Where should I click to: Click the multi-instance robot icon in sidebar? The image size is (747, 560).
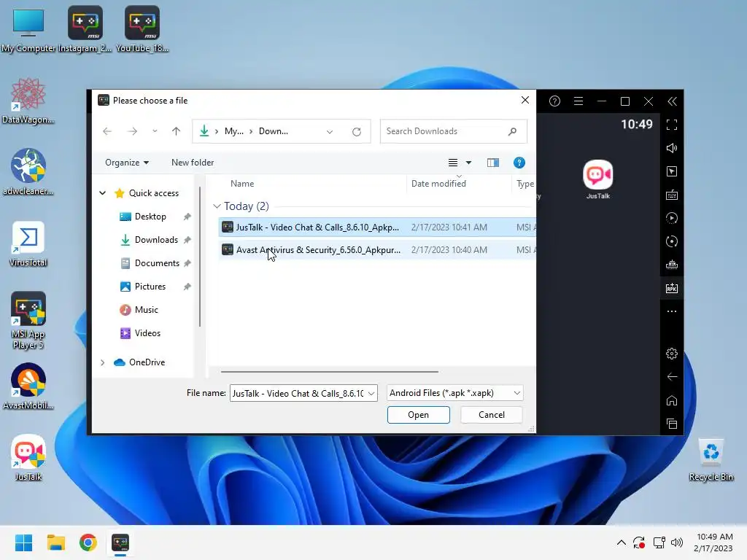tap(672, 265)
